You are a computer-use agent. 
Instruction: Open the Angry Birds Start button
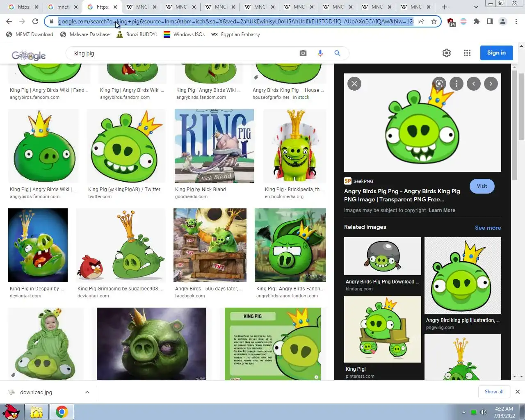11,412
